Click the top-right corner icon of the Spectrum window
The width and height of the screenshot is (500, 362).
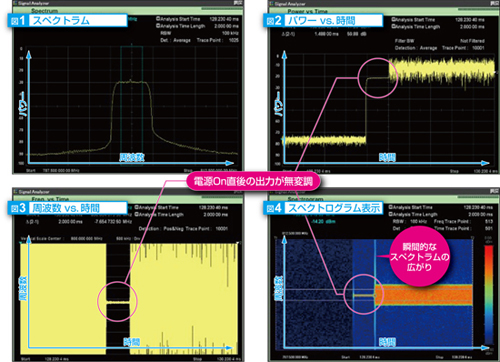tap(238, 3)
